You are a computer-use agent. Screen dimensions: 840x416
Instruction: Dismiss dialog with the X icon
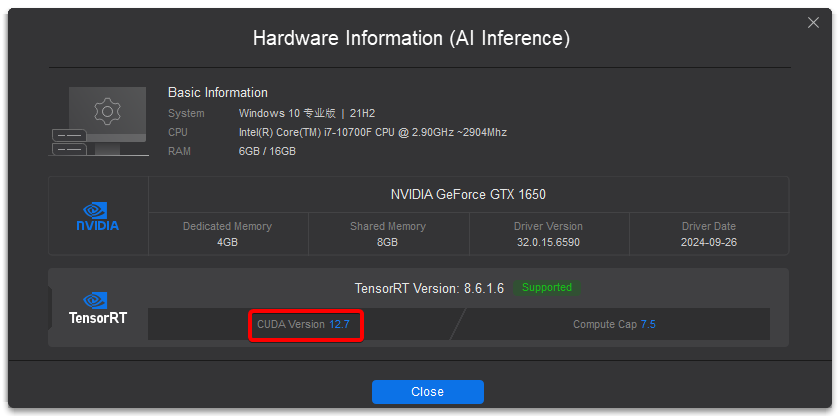coord(813,22)
